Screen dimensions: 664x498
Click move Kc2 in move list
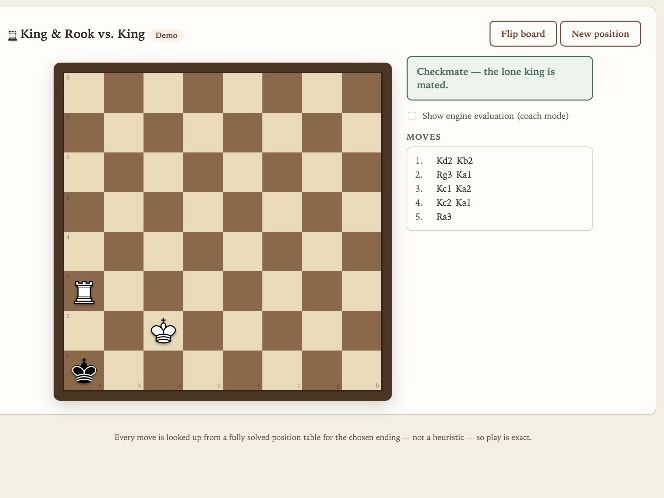click(x=444, y=203)
